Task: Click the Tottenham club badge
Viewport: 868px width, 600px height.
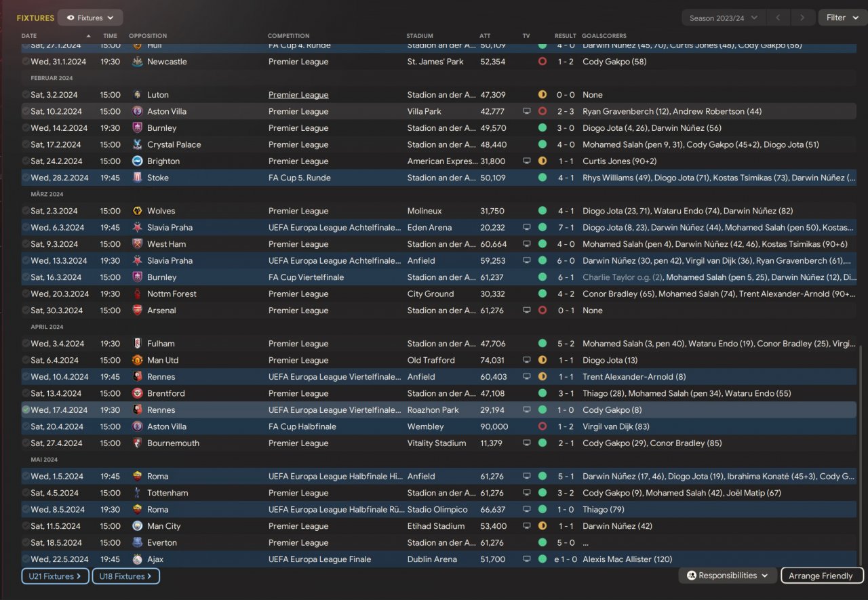Action: 137,493
